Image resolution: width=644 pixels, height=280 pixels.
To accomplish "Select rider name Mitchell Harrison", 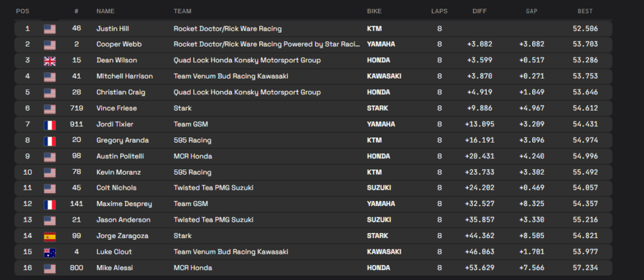I will (125, 76).
